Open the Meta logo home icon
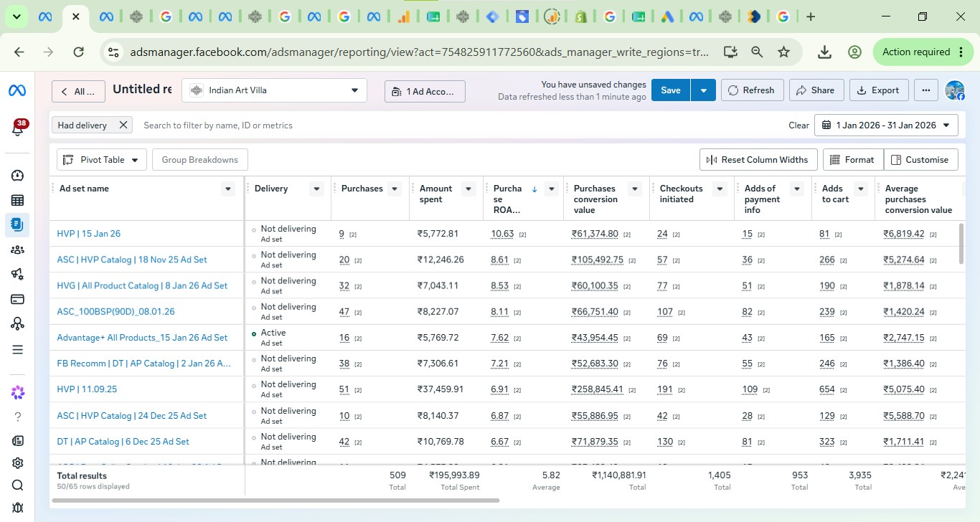 click(17, 90)
